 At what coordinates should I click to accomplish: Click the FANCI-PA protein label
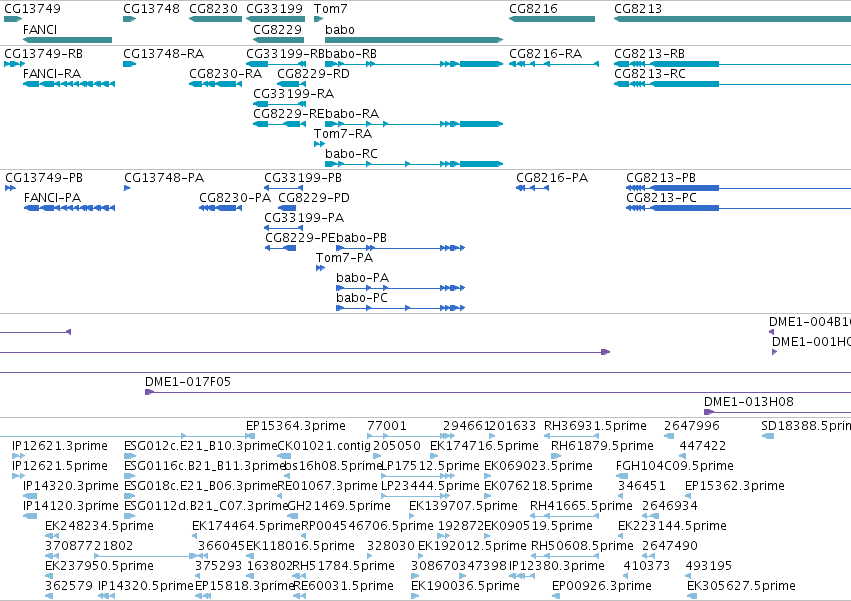[52, 198]
